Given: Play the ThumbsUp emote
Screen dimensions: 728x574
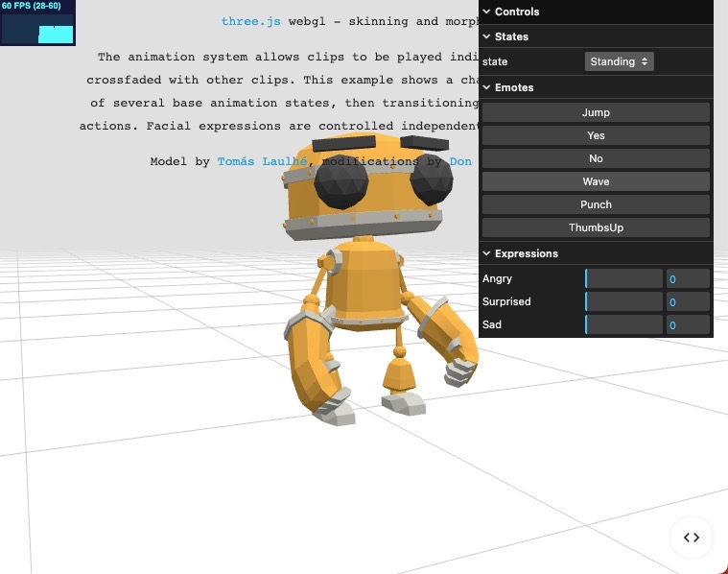Looking at the screenshot, I should (596, 227).
